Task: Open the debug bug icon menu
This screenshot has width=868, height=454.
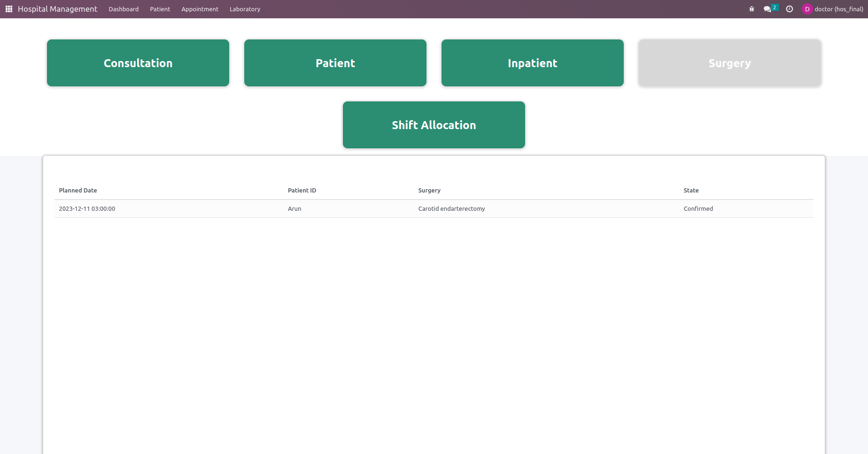Action: click(752, 9)
